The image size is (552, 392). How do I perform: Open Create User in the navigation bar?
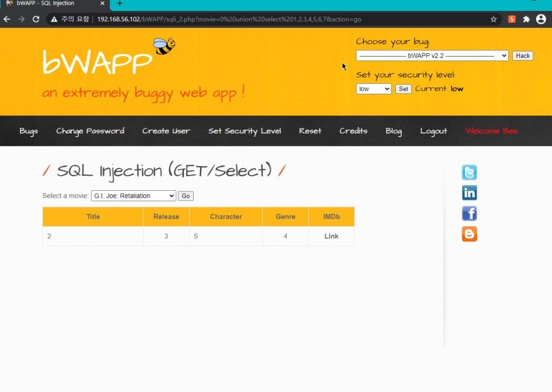(166, 131)
